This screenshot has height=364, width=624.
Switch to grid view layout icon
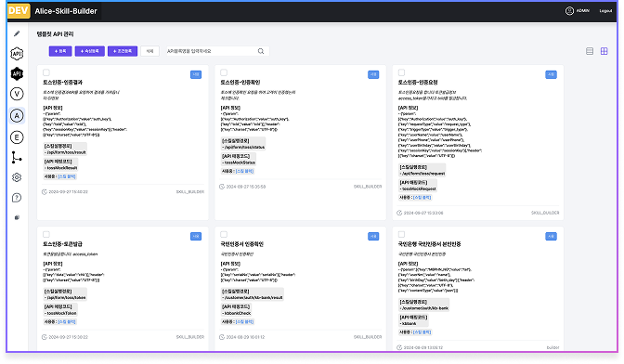pyautogui.click(x=604, y=51)
